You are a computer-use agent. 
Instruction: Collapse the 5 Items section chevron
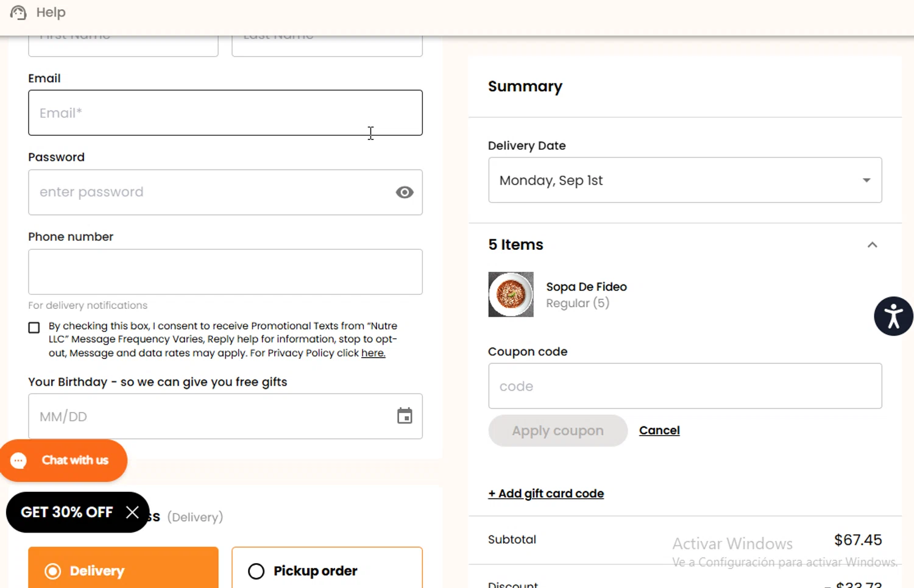[x=873, y=245]
